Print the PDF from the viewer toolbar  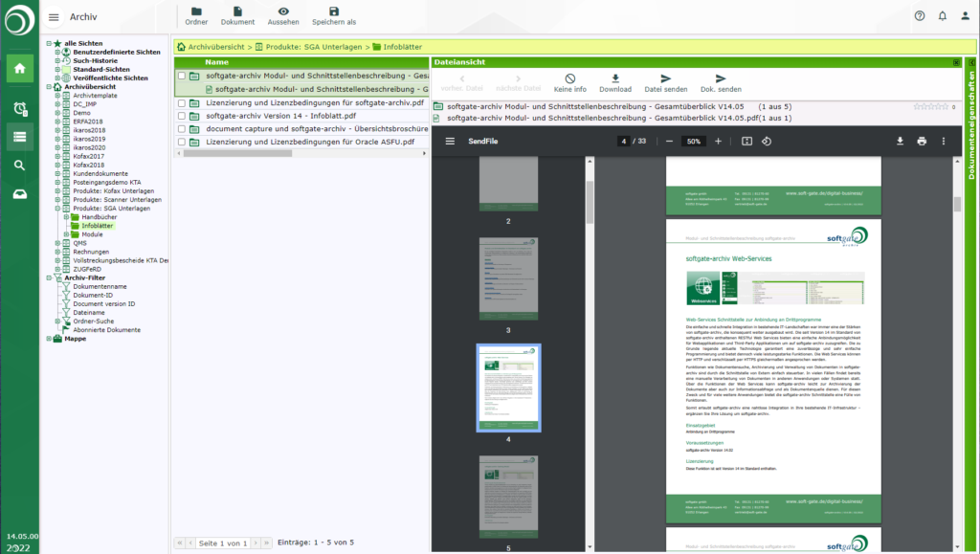[922, 142]
